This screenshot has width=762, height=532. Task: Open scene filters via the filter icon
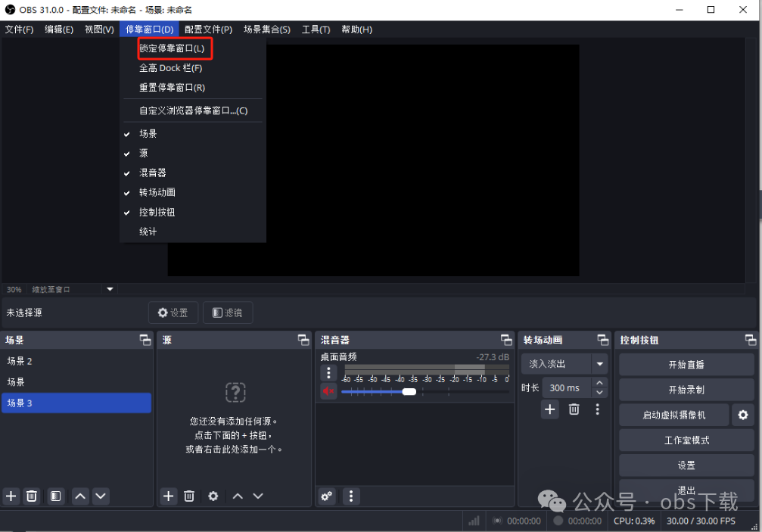(54, 496)
